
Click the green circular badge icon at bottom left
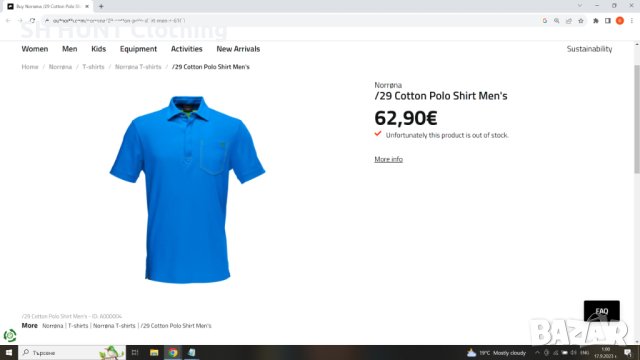pyautogui.click(x=10, y=336)
